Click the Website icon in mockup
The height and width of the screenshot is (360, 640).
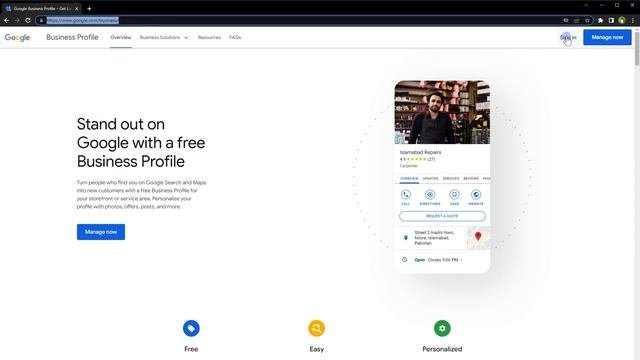[x=476, y=195]
